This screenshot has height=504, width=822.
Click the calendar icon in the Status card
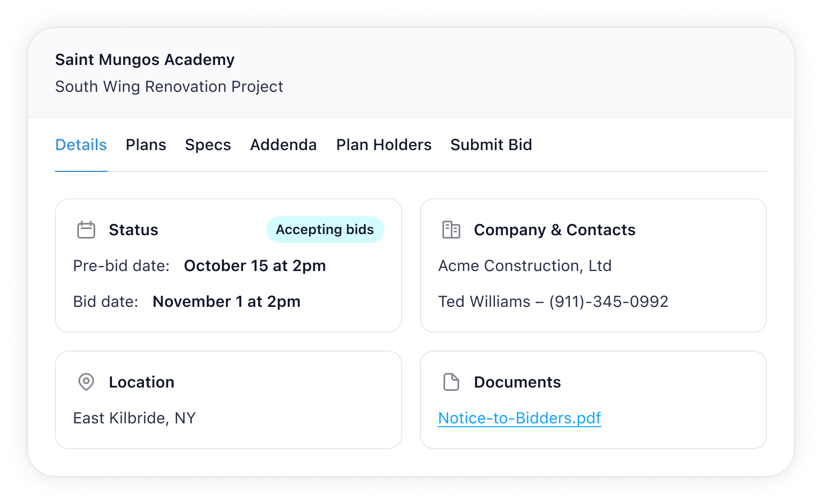[x=86, y=230]
